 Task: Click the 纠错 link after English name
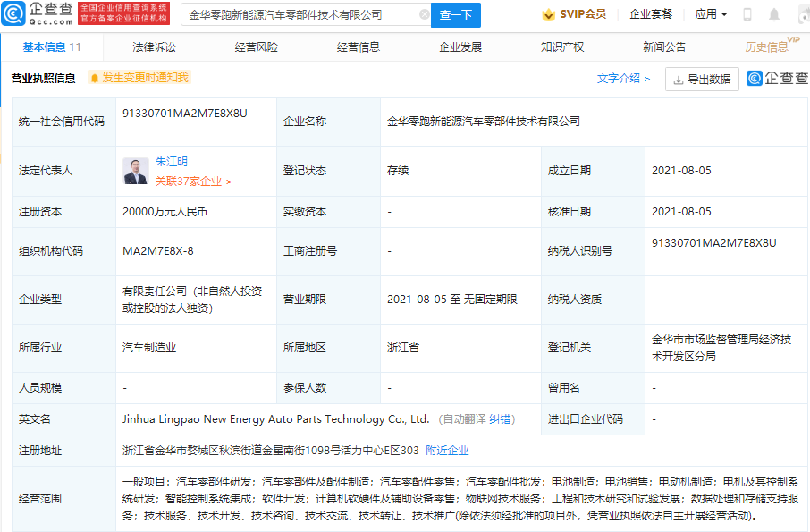point(500,419)
